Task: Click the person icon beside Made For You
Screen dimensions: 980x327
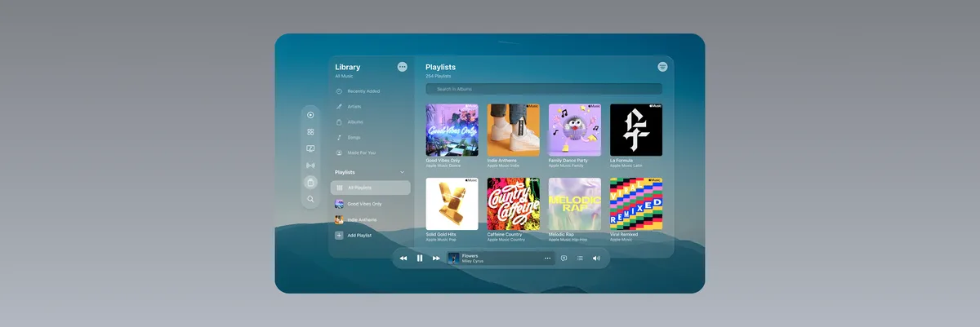Action: [339, 152]
